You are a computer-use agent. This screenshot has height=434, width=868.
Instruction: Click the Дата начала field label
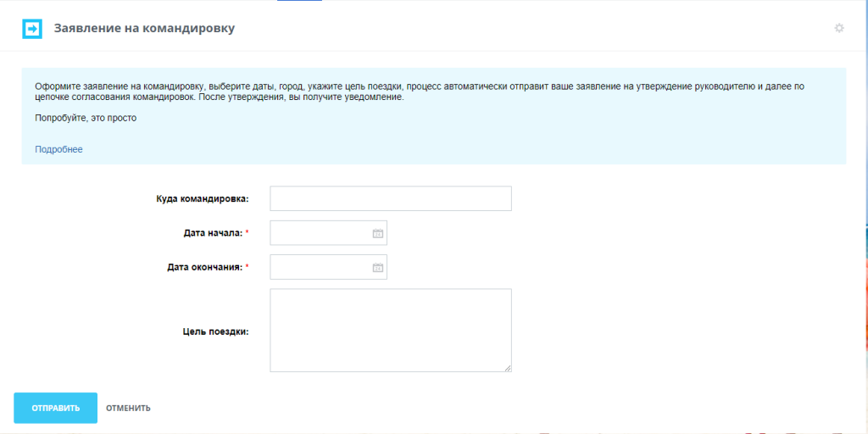pos(213,233)
